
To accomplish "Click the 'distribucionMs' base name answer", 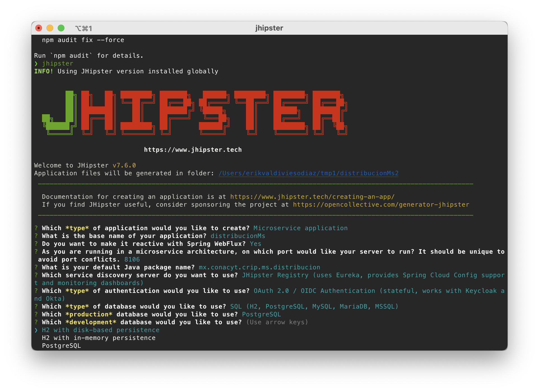I will 238,236.
